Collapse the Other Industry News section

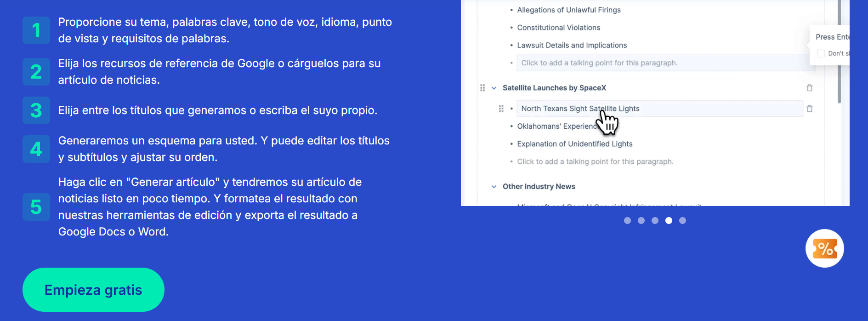[494, 186]
